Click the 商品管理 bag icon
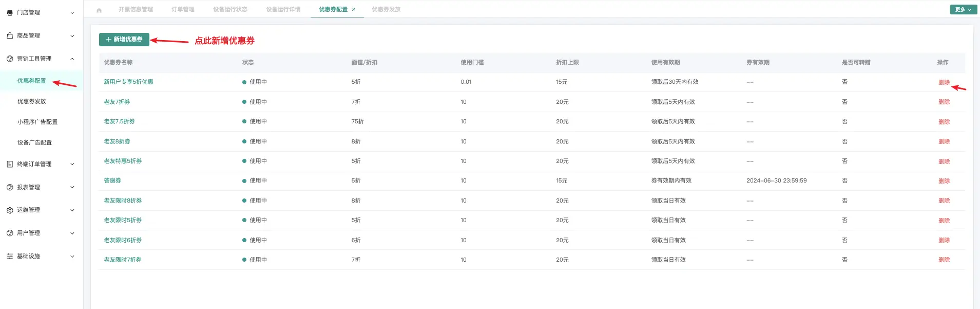Image resolution: width=980 pixels, height=309 pixels. click(x=10, y=35)
